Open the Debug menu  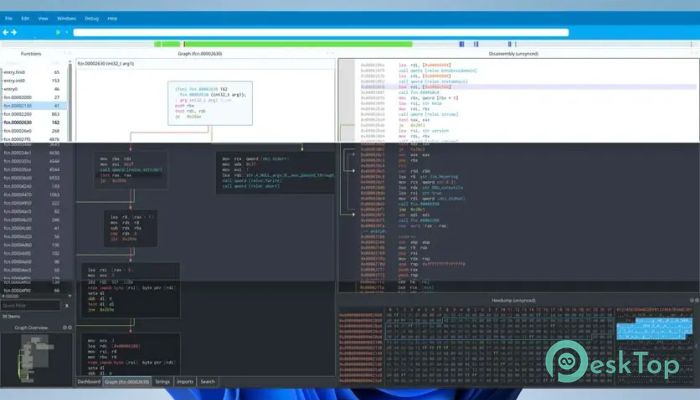point(92,18)
